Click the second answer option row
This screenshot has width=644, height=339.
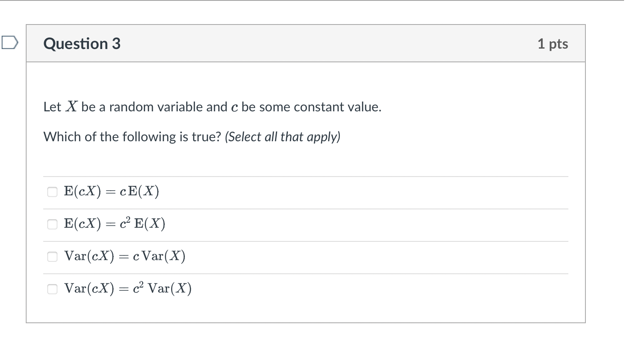291,224
